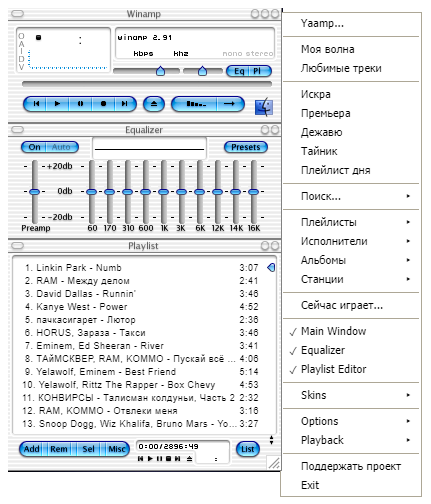
Task: Toggle the Eq button in main window
Action: (238, 71)
